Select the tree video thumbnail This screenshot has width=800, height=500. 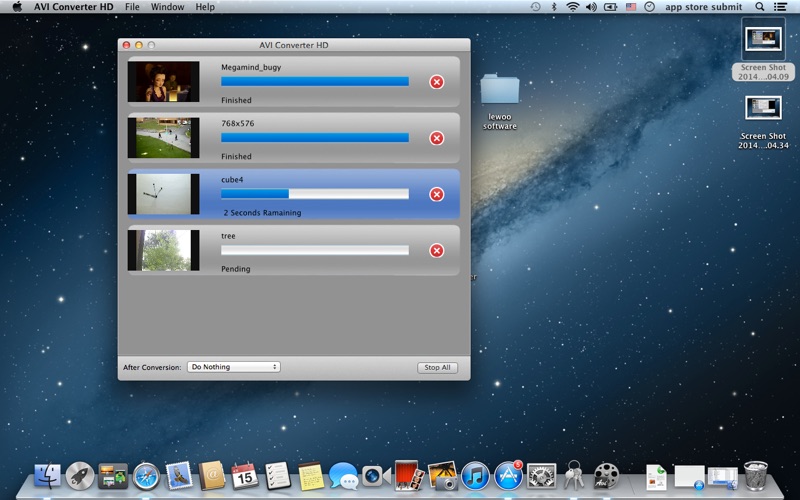(163, 250)
